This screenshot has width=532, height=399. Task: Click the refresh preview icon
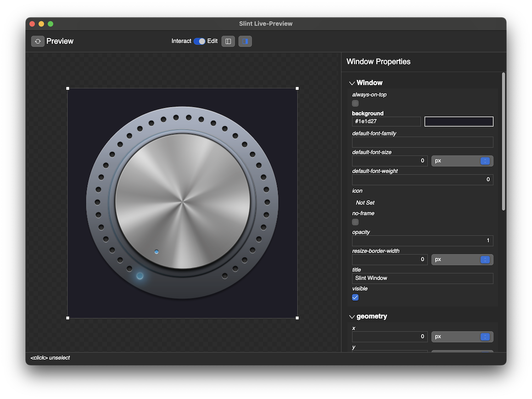38,41
